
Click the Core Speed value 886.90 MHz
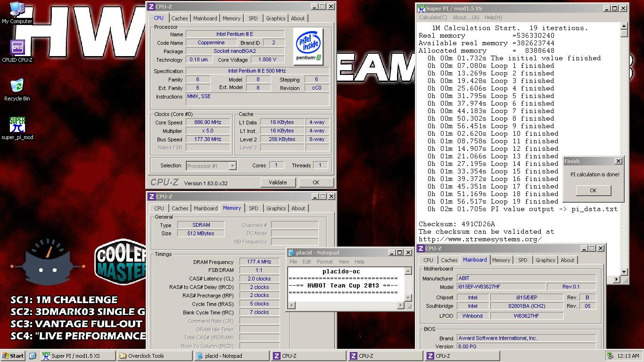(207, 123)
